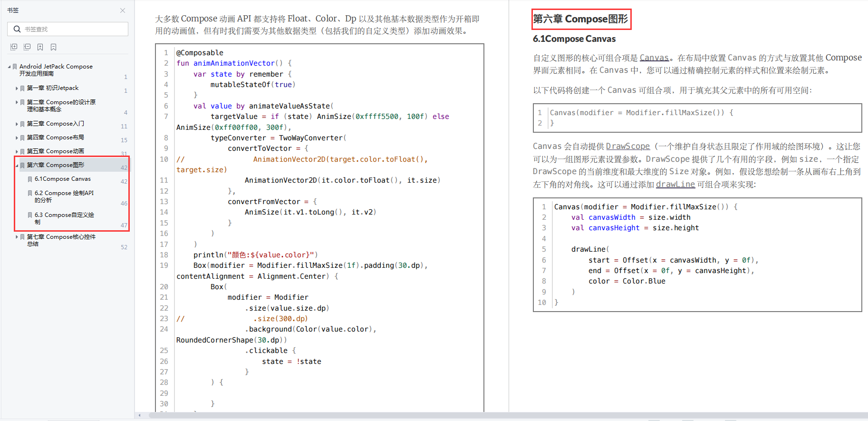Open 第五章 Compose动画 bookmark

pos(56,151)
